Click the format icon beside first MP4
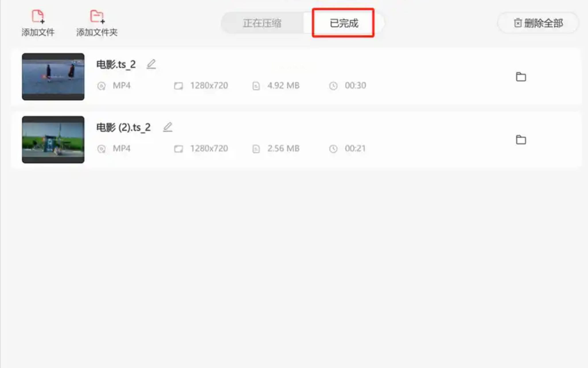Screen dimensions: 588x368 pyautogui.click(x=101, y=86)
